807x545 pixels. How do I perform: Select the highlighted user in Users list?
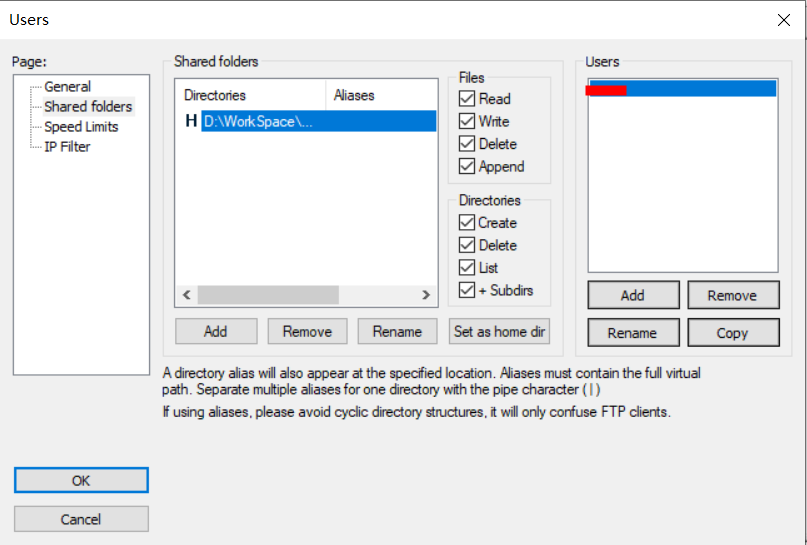coord(682,89)
